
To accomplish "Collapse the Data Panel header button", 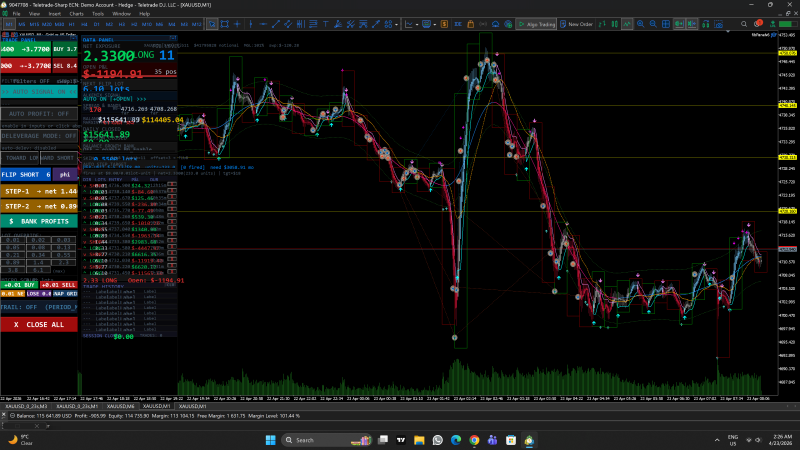I will tap(173, 38).
